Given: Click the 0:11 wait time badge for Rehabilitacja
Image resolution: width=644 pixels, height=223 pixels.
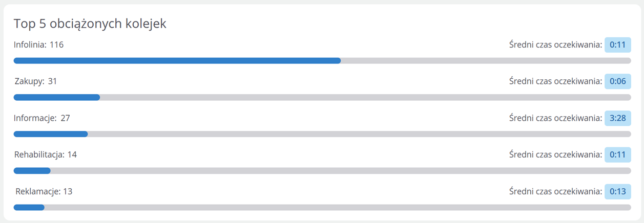Looking at the screenshot, I should pos(617,154).
